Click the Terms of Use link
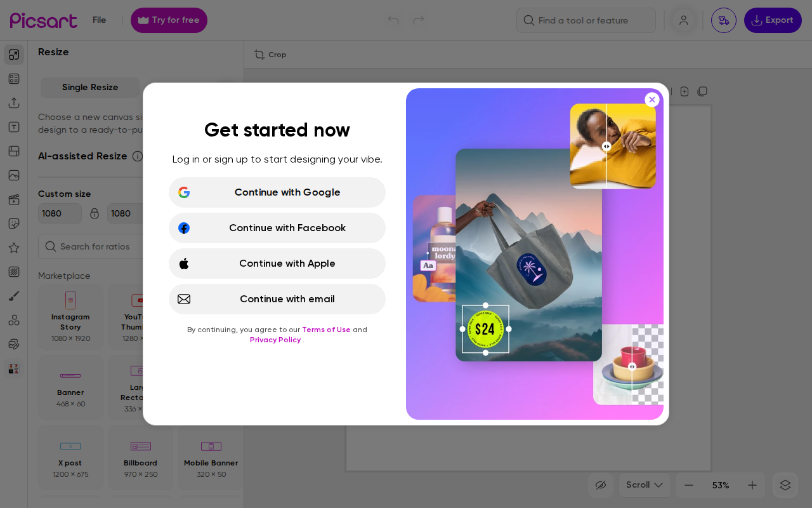 [326, 330]
